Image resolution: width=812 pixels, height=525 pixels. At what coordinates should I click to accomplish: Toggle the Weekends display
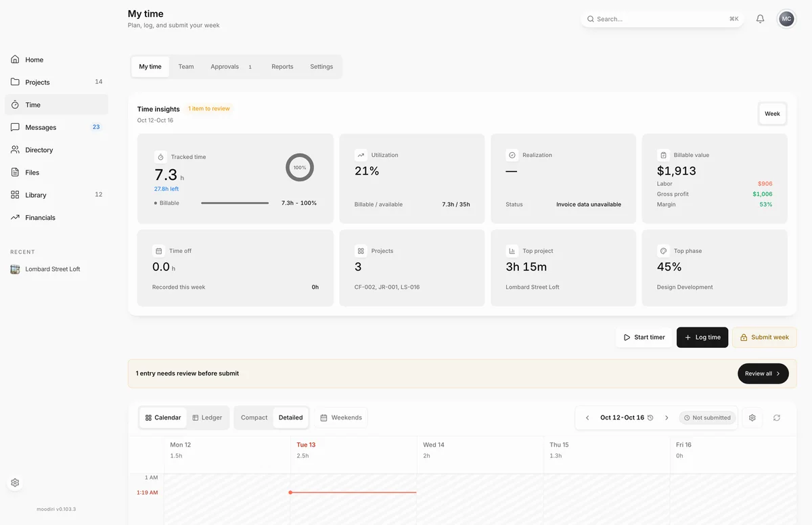click(x=341, y=418)
